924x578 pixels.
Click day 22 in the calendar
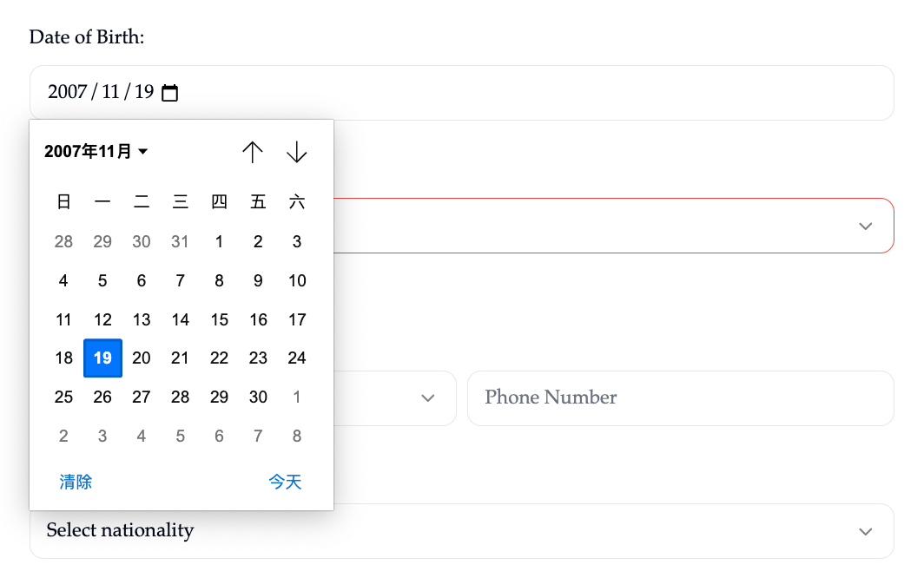click(219, 358)
